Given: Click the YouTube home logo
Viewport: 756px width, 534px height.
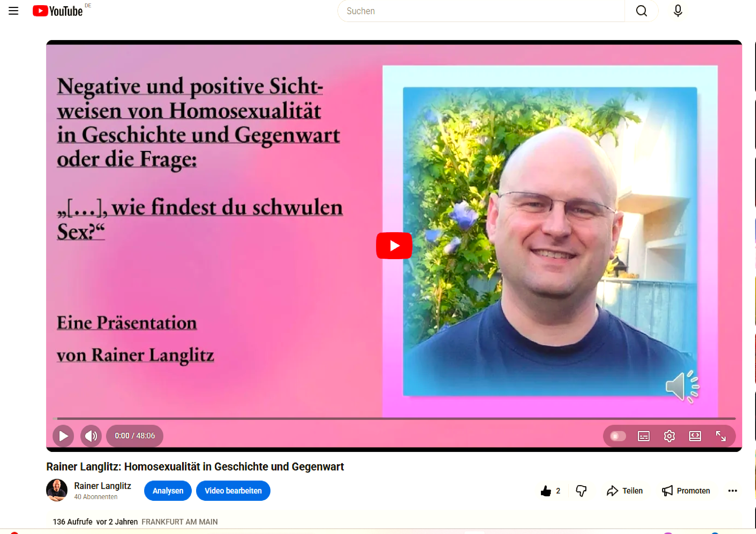Looking at the screenshot, I should point(58,11).
